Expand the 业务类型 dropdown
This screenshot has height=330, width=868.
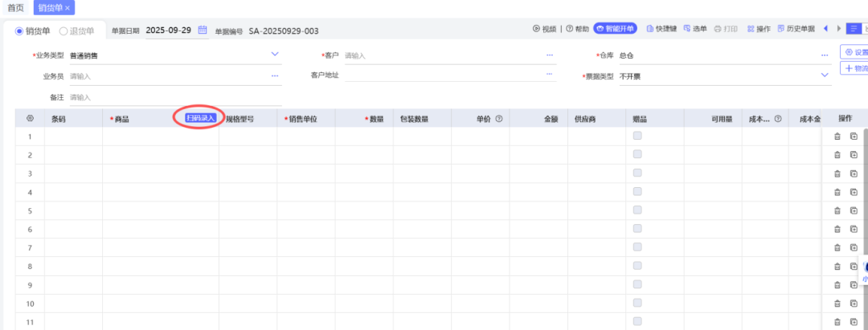tap(275, 55)
